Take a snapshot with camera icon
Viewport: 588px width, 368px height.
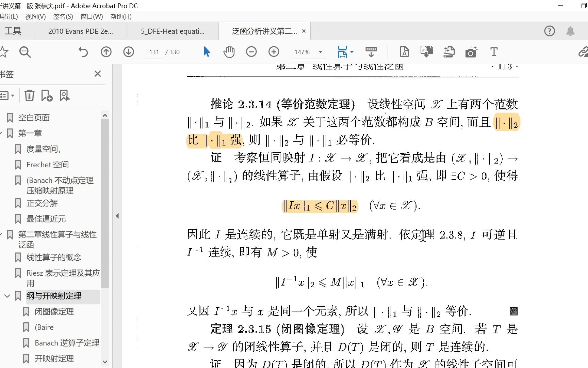(x=471, y=52)
